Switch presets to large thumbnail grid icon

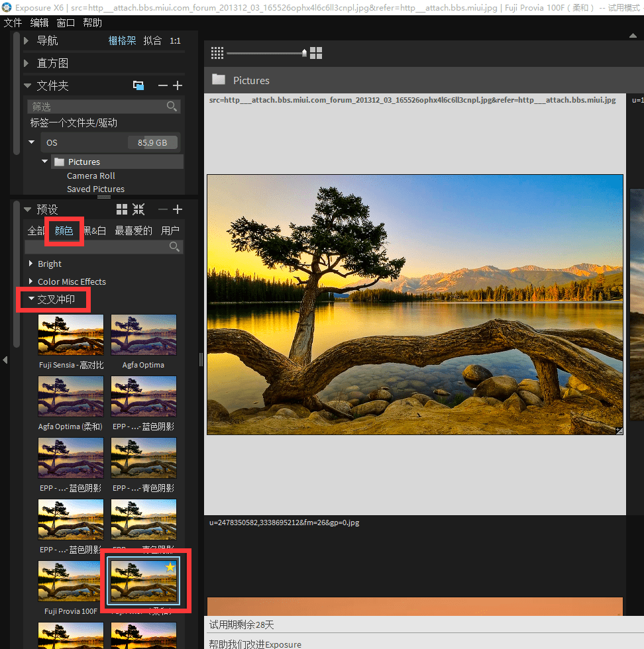pos(122,209)
